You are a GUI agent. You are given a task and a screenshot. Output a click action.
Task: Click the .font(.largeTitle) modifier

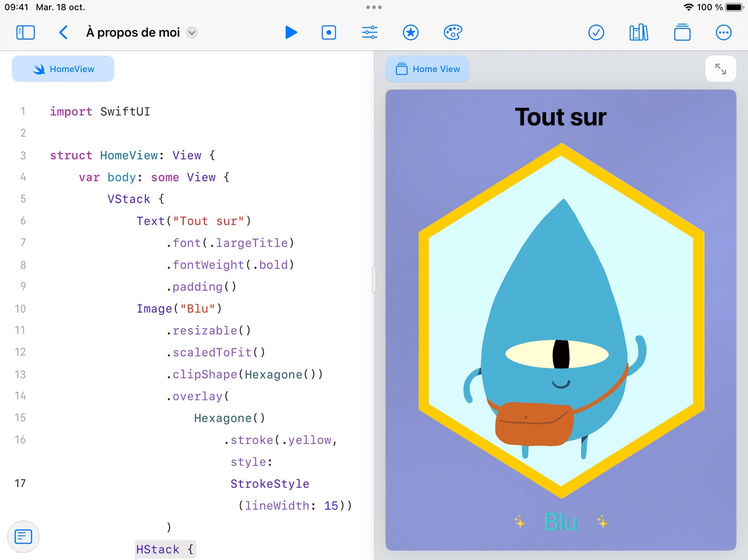[x=230, y=243]
